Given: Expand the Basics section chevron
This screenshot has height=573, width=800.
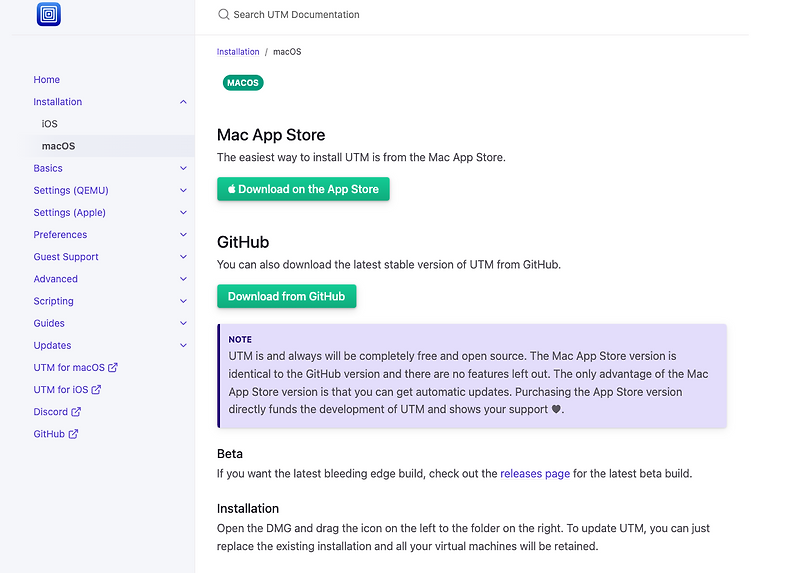Looking at the screenshot, I should click(x=183, y=169).
